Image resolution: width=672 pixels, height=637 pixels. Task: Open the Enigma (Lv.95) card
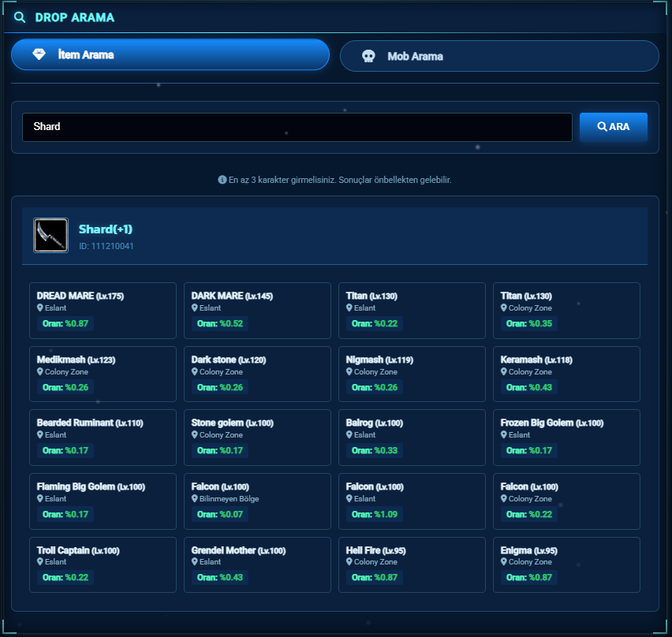click(x=566, y=564)
